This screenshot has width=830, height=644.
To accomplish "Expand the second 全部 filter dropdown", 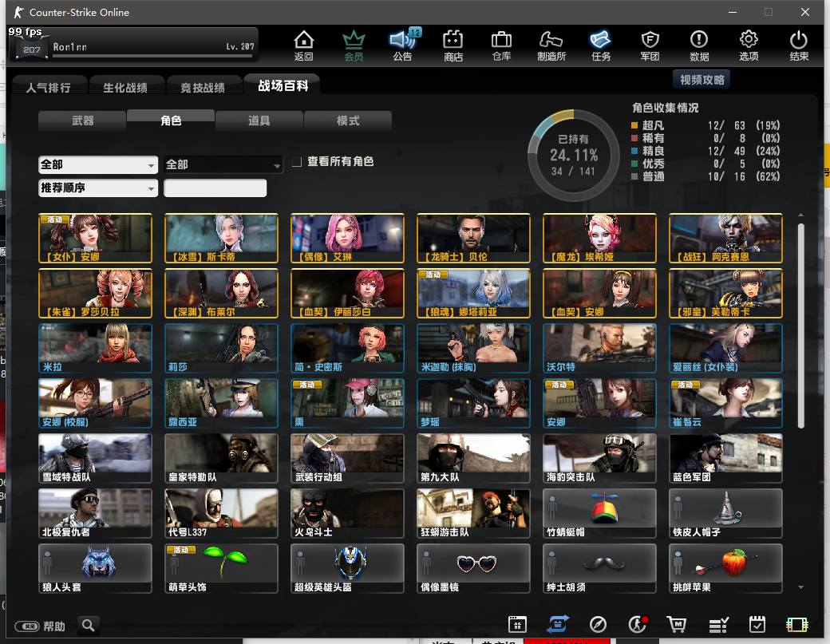I will coord(223,164).
